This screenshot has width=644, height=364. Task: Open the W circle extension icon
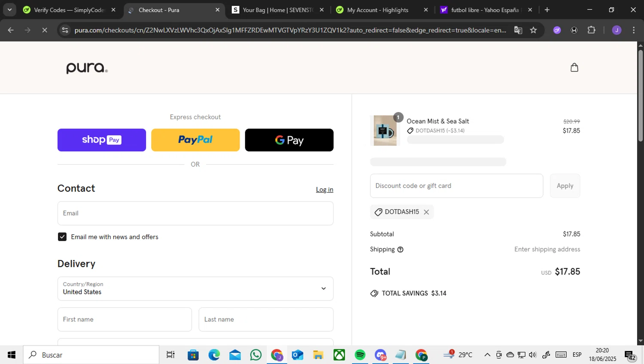(x=574, y=30)
